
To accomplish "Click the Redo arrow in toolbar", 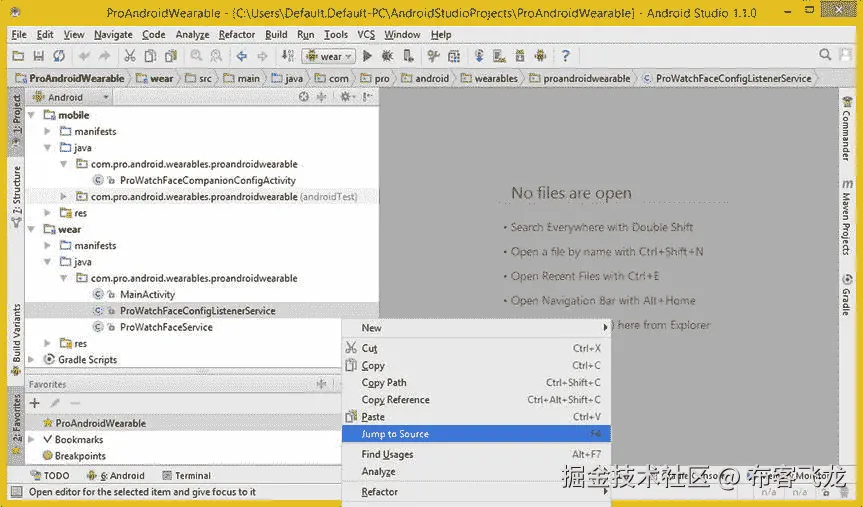I will coord(104,56).
